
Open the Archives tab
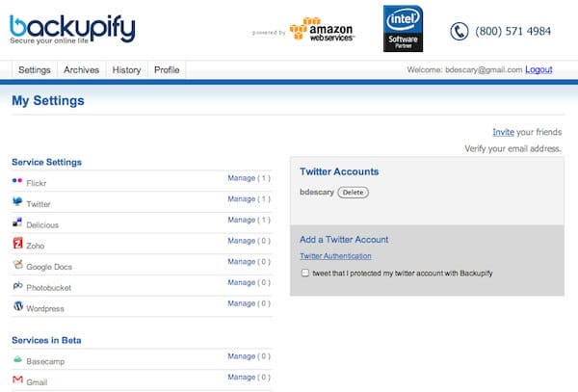pyautogui.click(x=81, y=70)
